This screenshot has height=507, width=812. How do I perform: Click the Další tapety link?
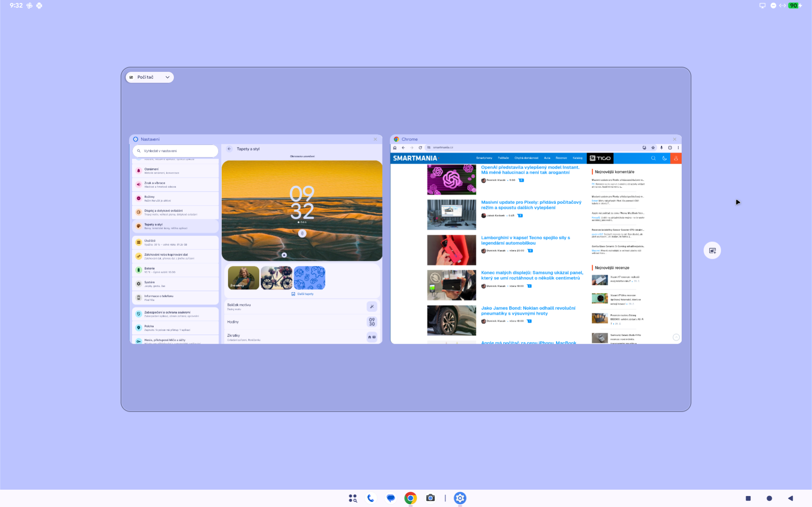(x=303, y=294)
